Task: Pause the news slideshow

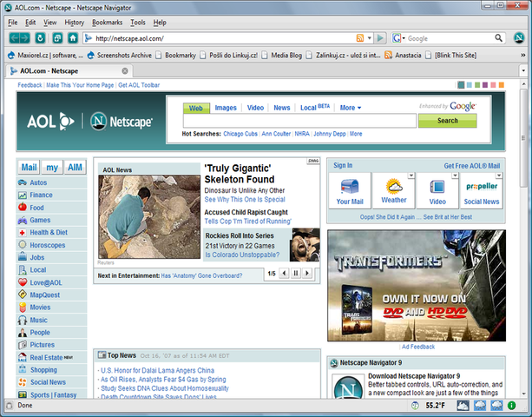Action: coord(296,273)
